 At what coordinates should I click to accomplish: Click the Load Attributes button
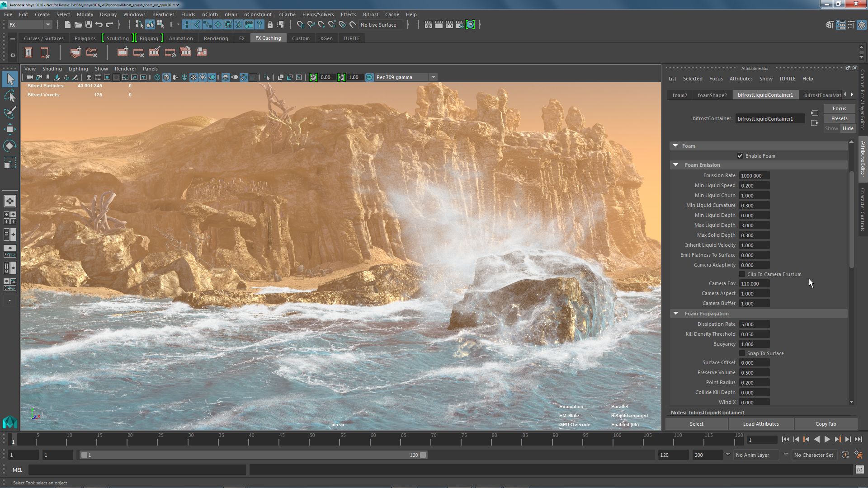pyautogui.click(x=761, y=424)
